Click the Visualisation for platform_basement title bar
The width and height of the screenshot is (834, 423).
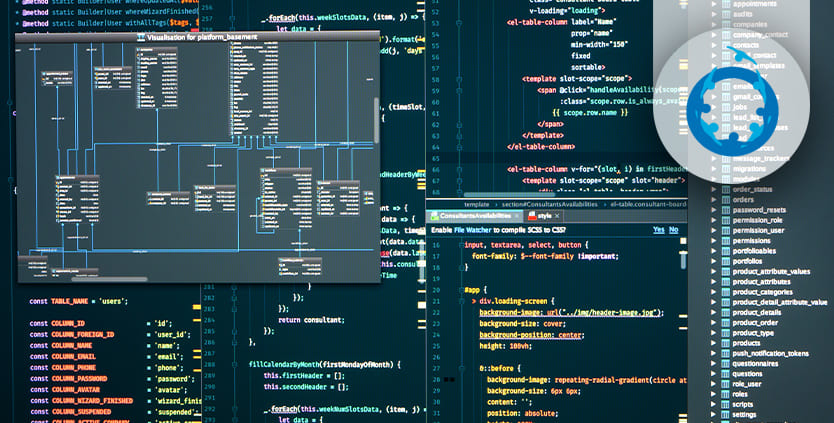click(198, 37)
